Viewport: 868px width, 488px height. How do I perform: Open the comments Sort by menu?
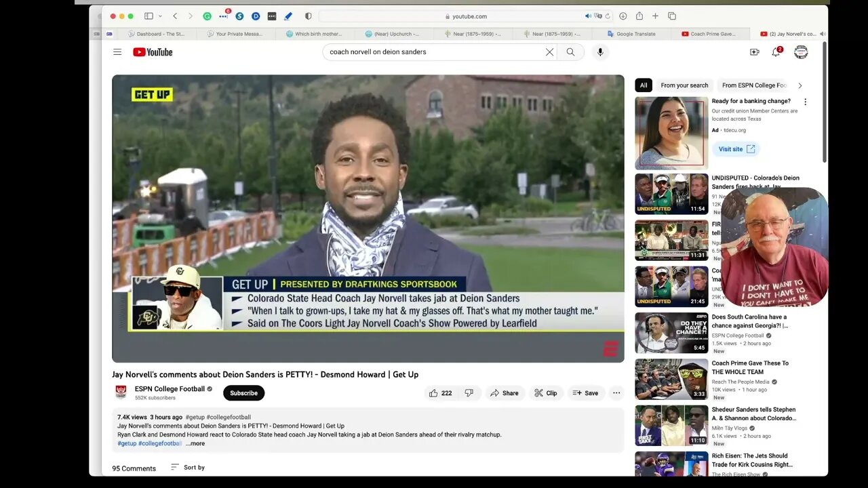(x=188, y=468)
